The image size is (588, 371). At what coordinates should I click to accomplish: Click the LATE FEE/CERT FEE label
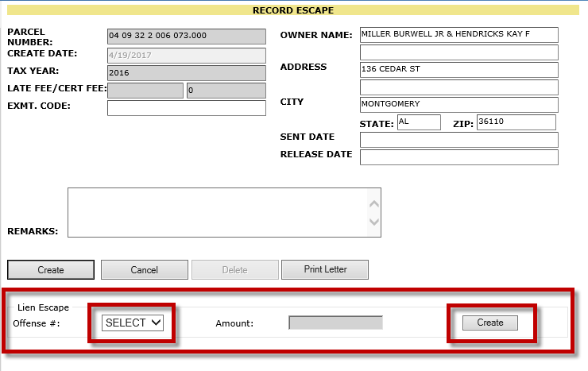tap(57, 88)
